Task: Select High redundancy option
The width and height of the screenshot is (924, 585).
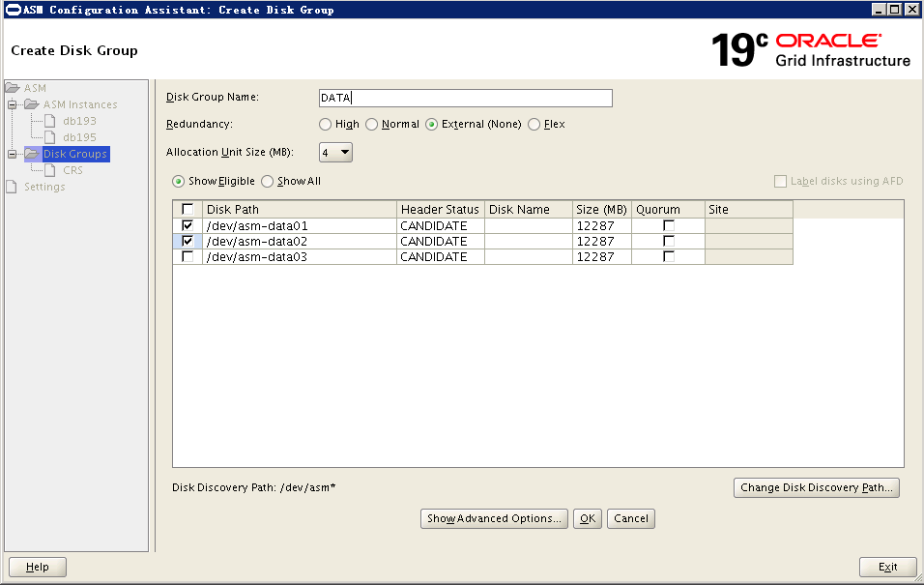Action: click(325, 125)
